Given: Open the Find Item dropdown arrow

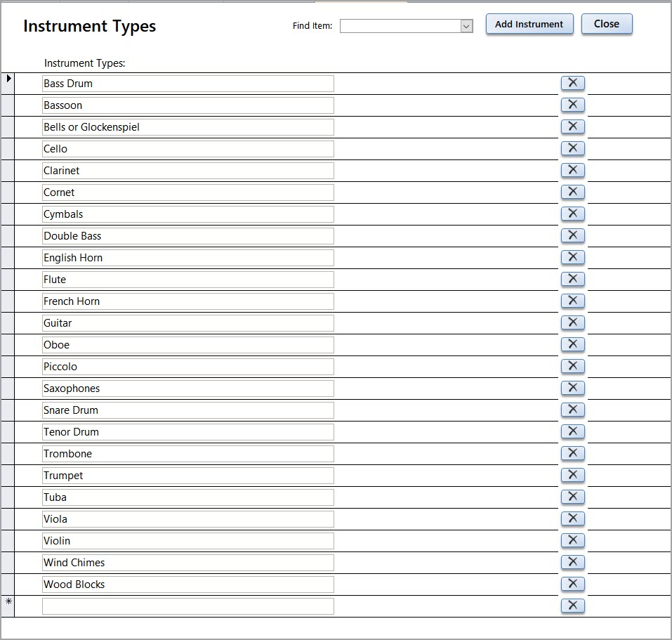Looking at the screenshot, I should click(466, 26).
